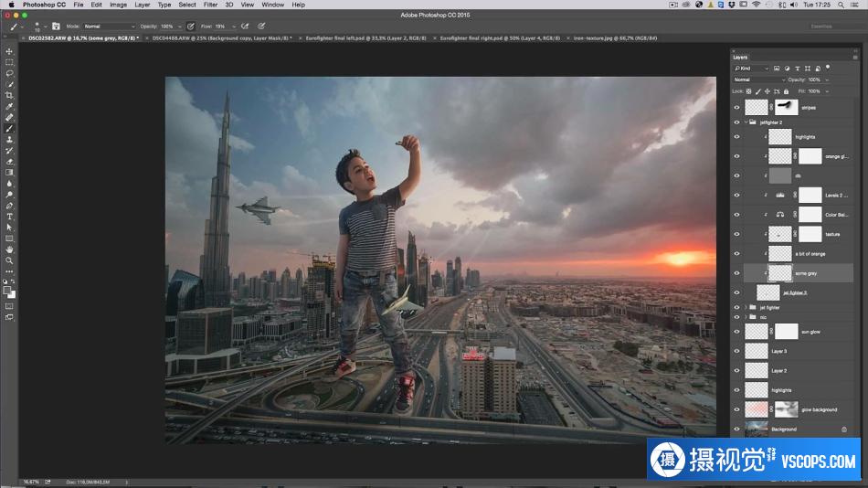Collapse the jetfighter 2 group

point(746,122)
